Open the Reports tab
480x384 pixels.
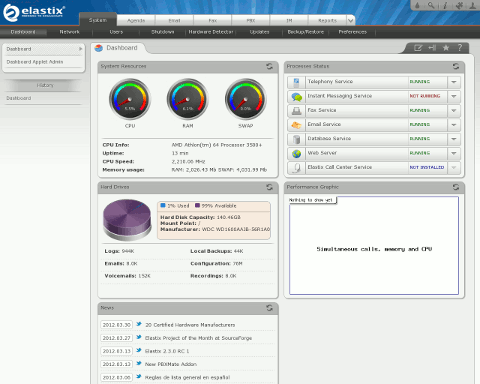327,21
